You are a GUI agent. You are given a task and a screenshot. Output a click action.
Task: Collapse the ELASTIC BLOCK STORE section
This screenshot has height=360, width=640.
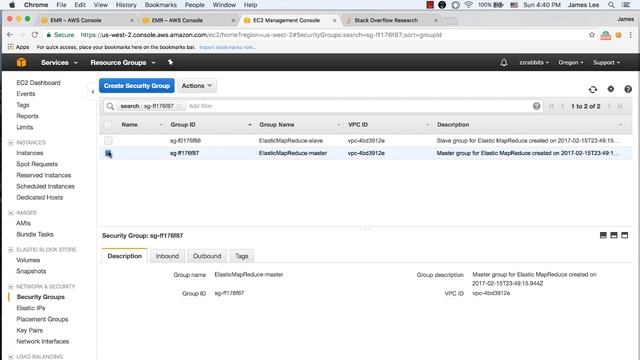pos(11,249)
